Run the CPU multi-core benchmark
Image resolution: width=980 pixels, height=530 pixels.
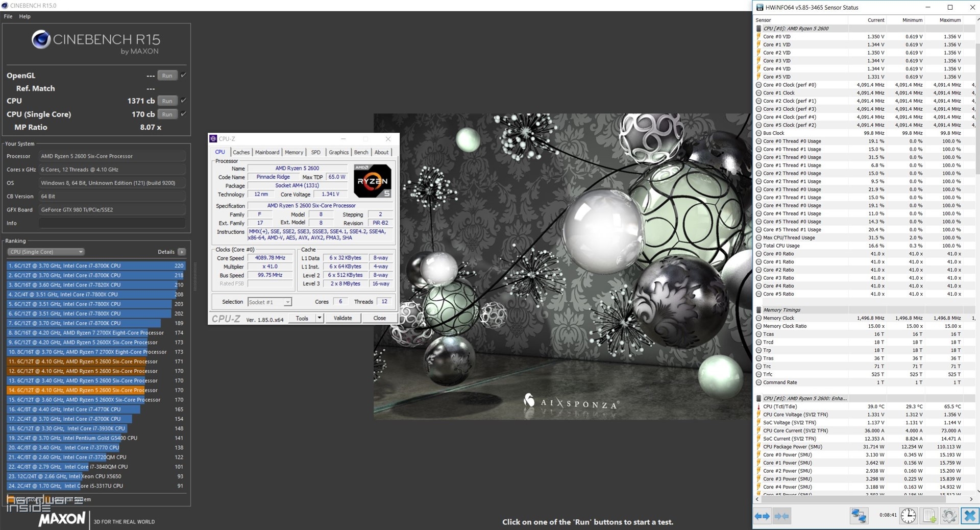tap(167, 101)
